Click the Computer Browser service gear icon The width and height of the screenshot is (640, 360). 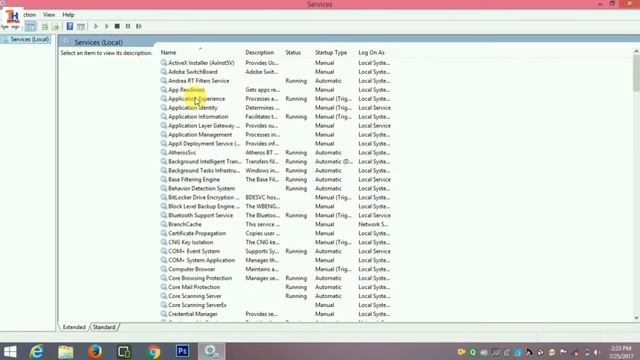click(x=164, y=269)
